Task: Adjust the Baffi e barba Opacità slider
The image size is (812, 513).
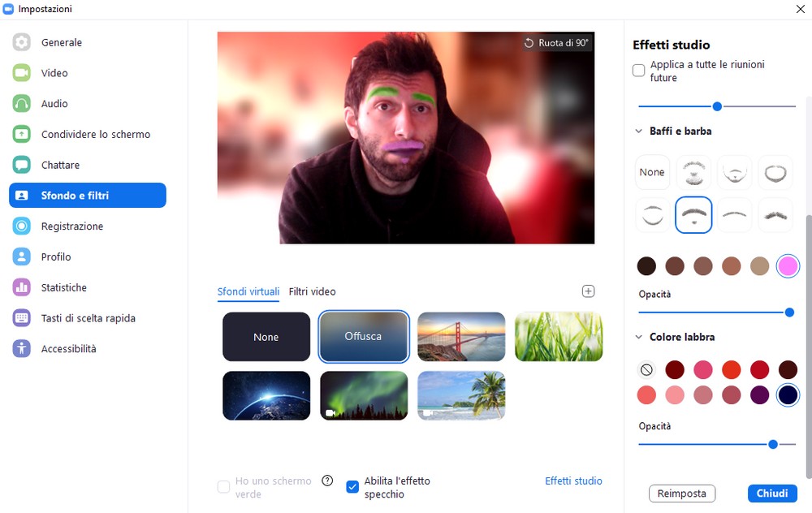Action: [789, 313]
